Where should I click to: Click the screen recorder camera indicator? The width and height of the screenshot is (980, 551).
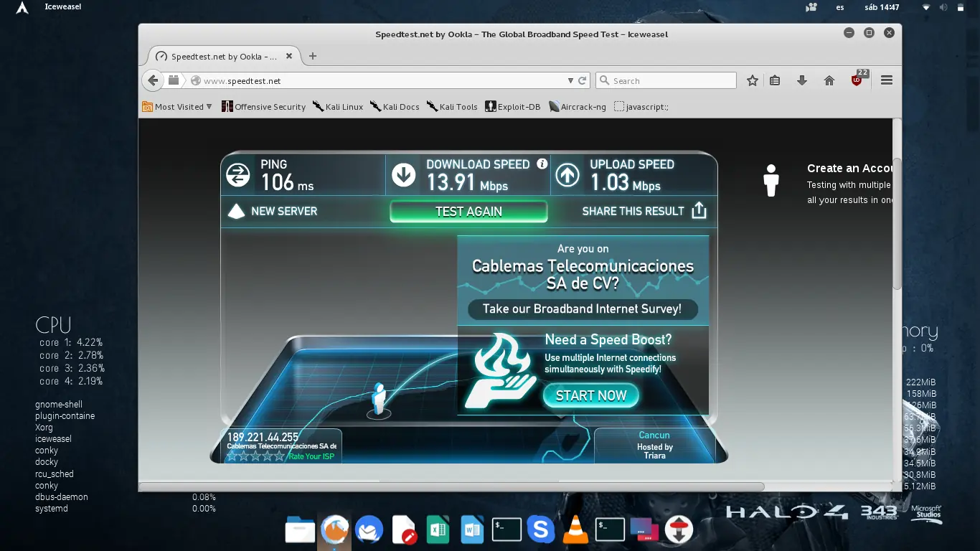point(811,7)
